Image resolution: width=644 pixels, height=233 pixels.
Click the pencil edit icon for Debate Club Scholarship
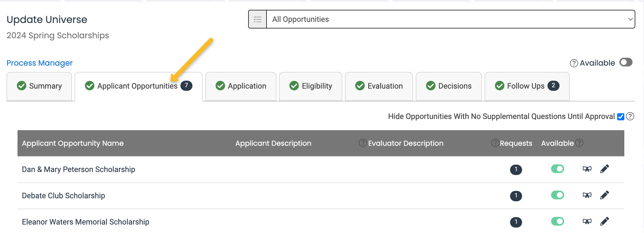point(605,195)
